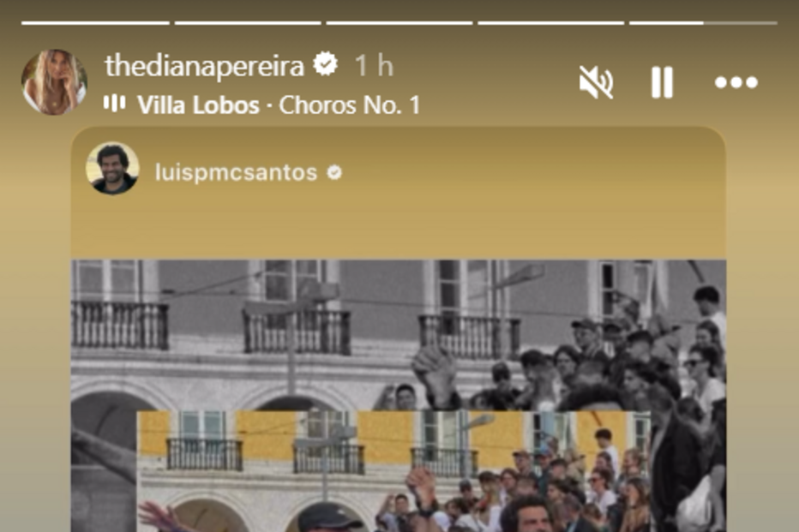Open the black-and-white crowd photo in reshared post
The image size is (799, 532).
(399, 336)
